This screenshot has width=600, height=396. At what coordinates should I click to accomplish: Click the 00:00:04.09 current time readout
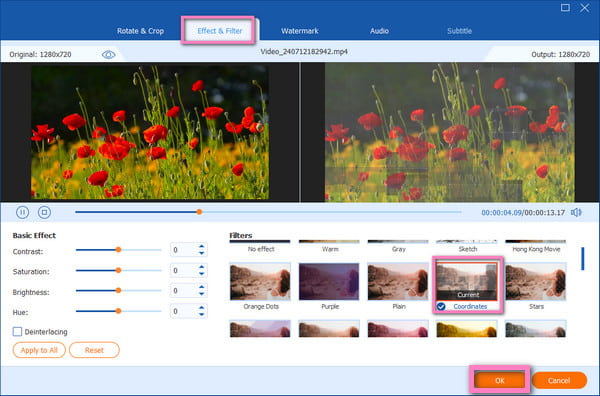501,212
